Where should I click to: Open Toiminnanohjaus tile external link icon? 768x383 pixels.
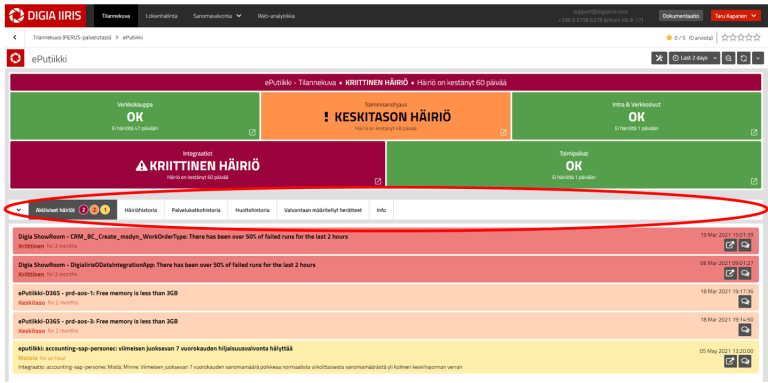pos(503,132)
